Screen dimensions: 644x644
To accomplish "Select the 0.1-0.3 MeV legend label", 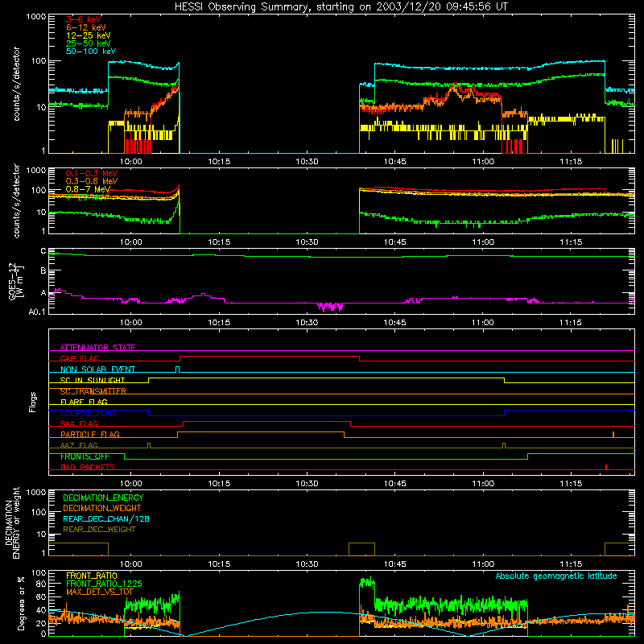I will [x=92, y=173].
